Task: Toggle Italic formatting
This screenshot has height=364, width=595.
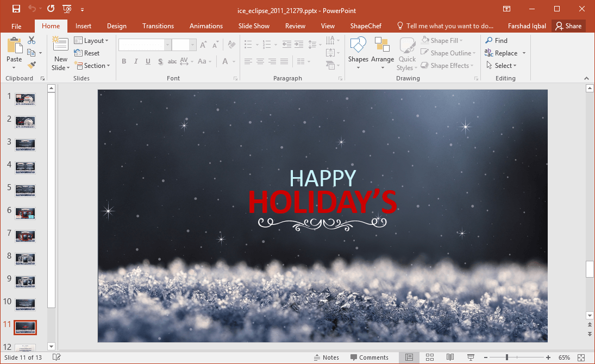Action: 136,61
